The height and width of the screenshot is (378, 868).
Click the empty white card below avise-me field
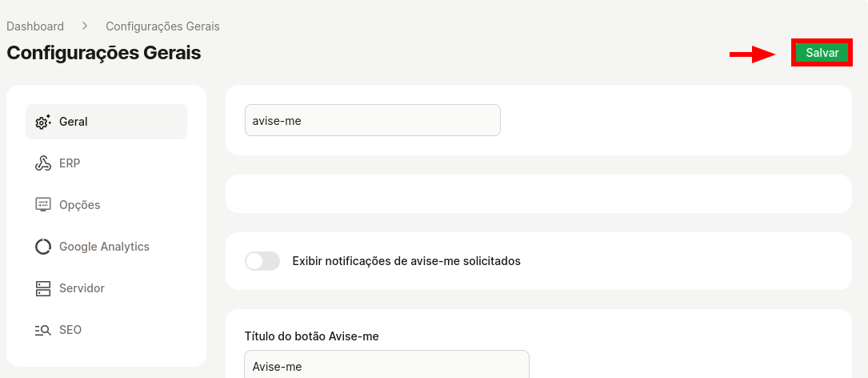[538, 194]
